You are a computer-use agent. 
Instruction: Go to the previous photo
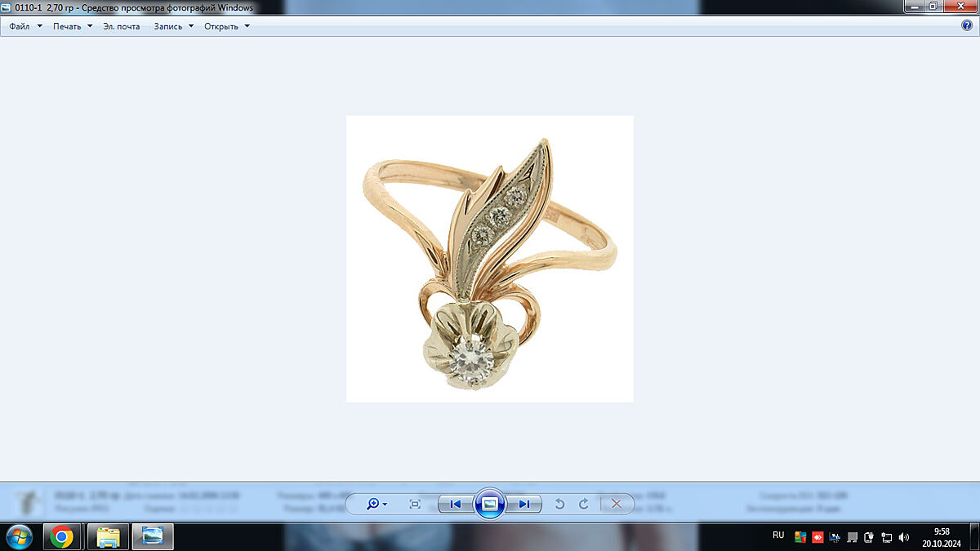[455, 504]
